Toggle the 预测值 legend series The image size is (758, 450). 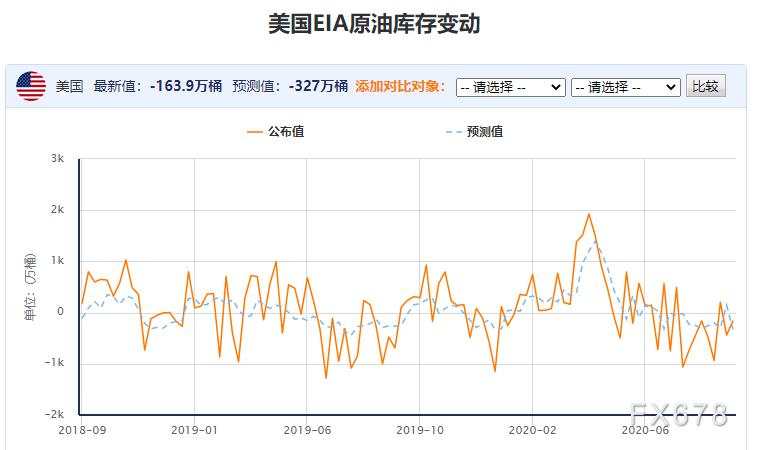[x=474, y=131]
